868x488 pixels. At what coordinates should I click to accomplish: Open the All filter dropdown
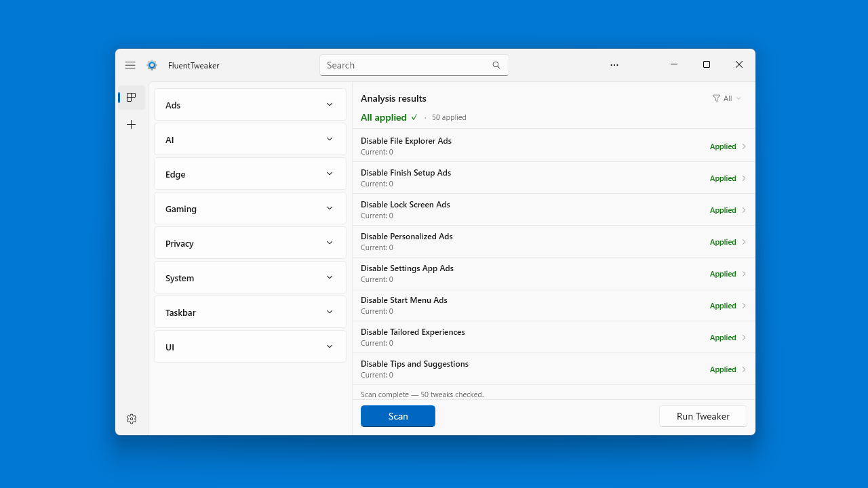coord(727,98)
